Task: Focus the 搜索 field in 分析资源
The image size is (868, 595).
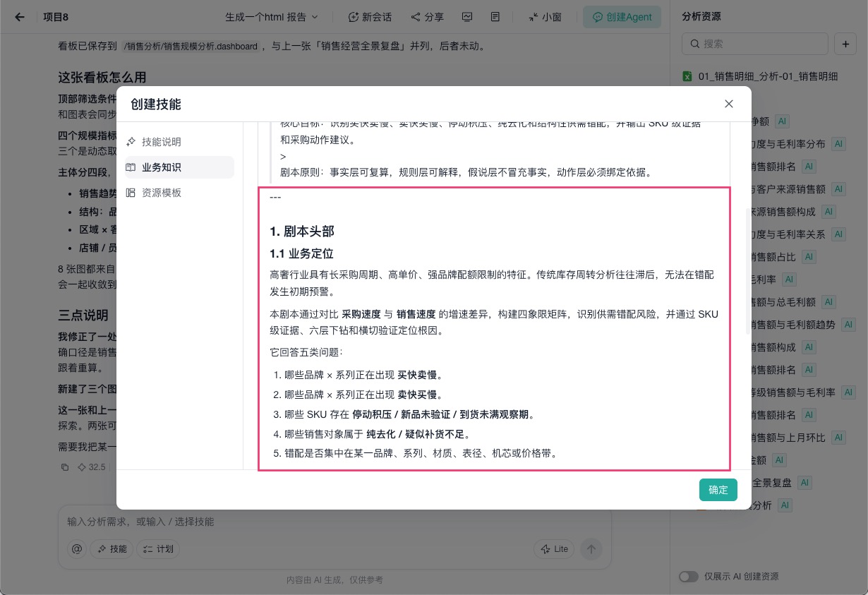Action: [754, 44]
